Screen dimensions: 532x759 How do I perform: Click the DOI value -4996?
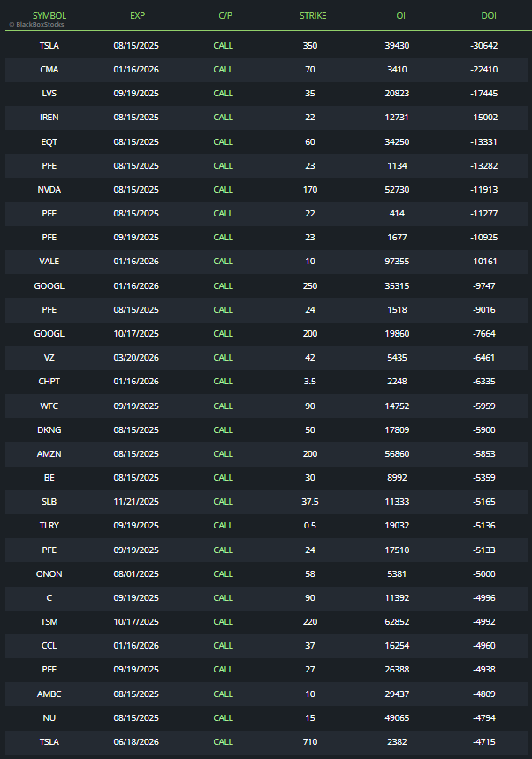coord(484,597)
